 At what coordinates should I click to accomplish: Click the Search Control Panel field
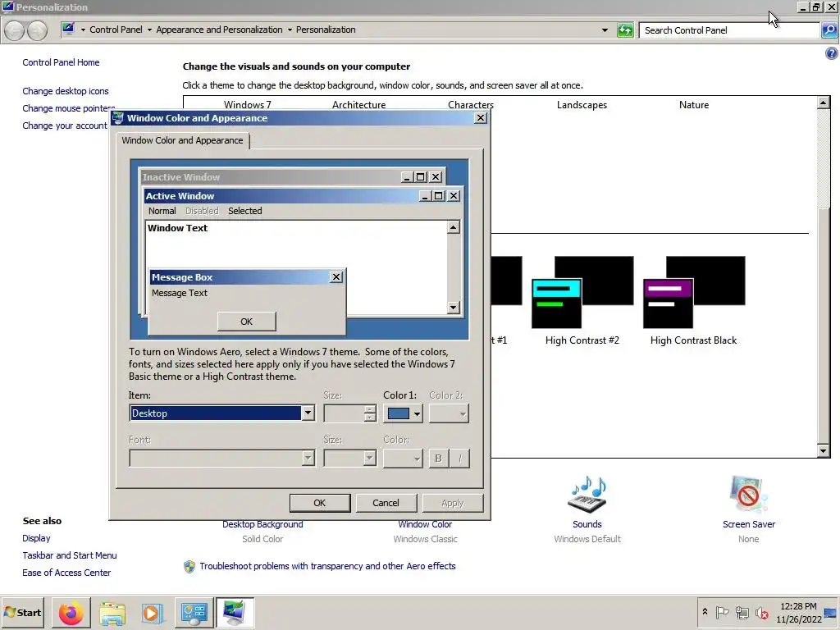click(x=729, y=30)
